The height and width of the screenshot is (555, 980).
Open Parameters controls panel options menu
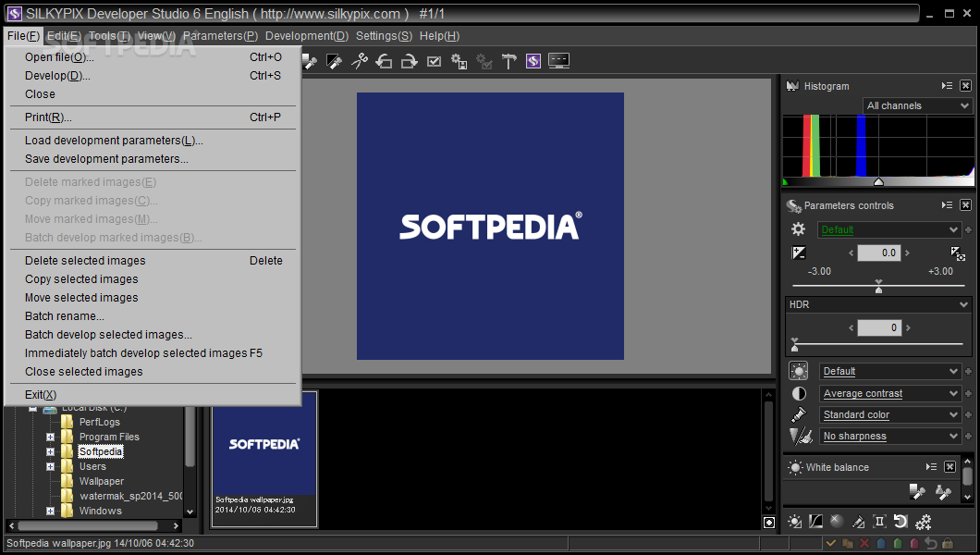pyautogui.click(x=947, y=205)
